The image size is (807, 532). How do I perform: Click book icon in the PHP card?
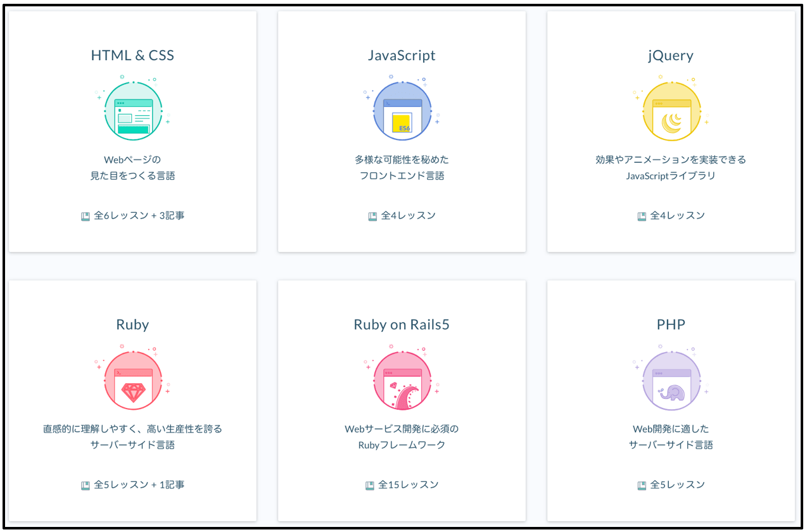[x=642, y=485]
